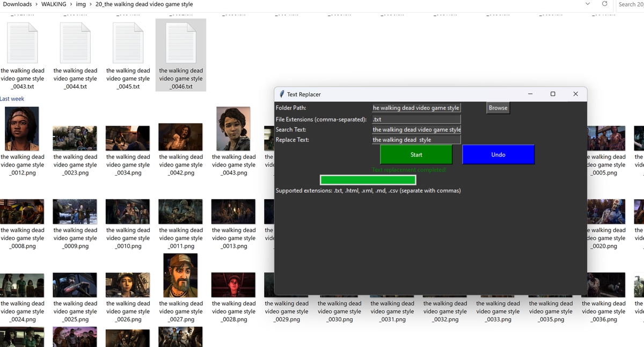
Task: Select the _0023.png thumbnail
Action: click(x=75, y=138)
